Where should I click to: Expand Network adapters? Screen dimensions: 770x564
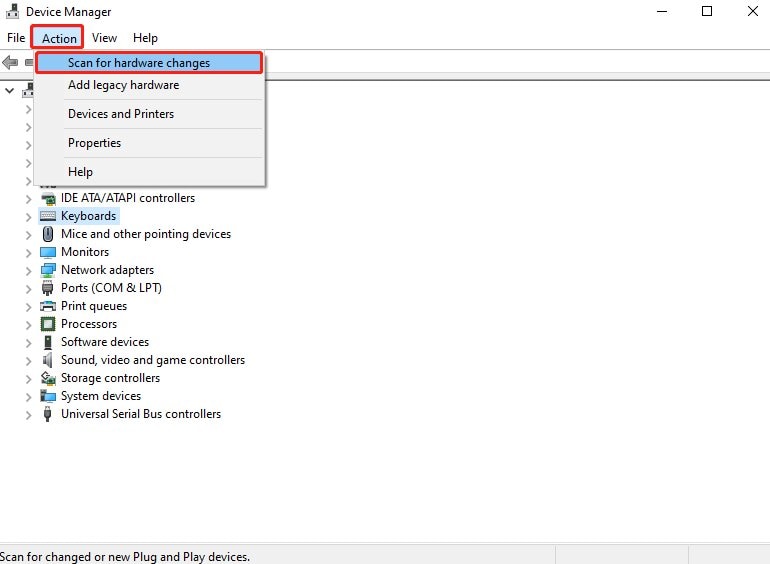[28, 271]
